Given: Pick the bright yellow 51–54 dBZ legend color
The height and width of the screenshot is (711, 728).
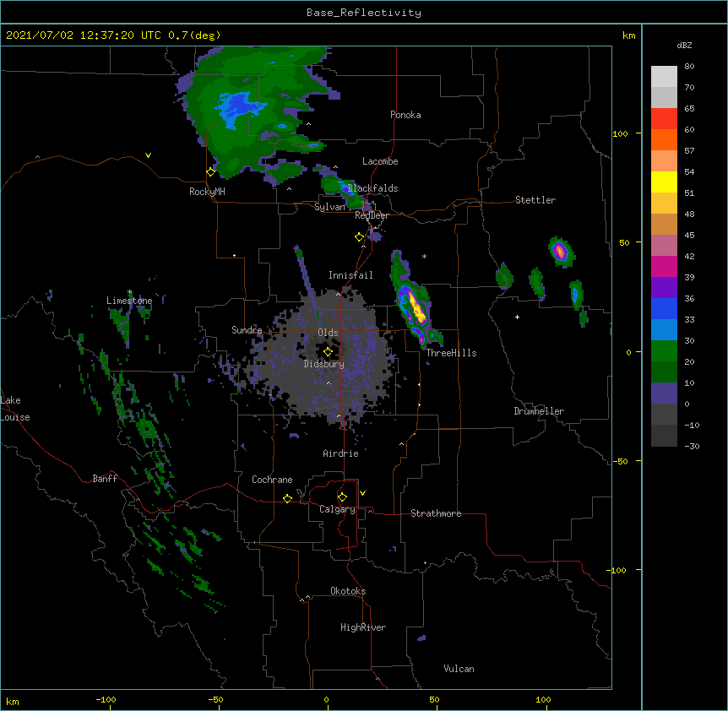Looking at the screenshot, I should tap(664, 182).
